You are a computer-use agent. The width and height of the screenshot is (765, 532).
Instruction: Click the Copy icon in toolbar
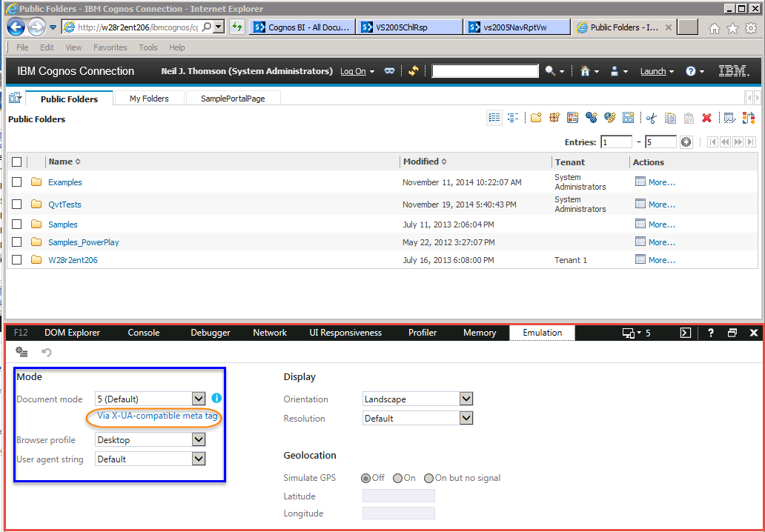click(x=670, y=118)
